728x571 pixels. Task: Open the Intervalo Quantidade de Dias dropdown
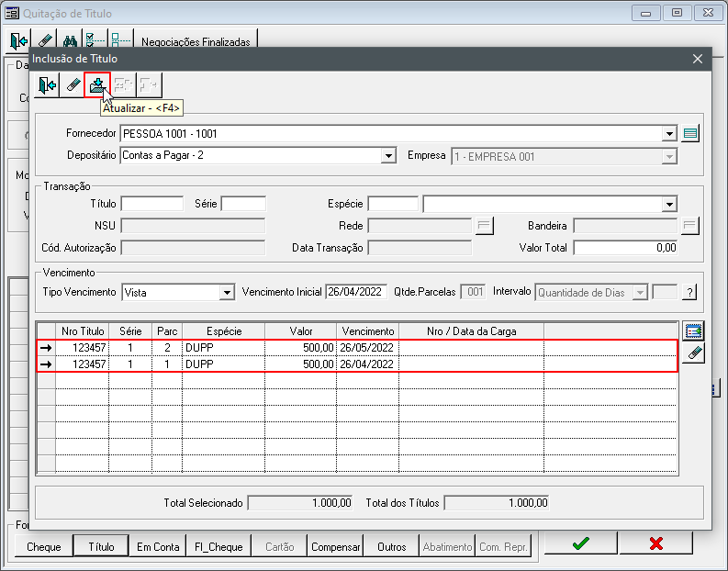(640, 293)
